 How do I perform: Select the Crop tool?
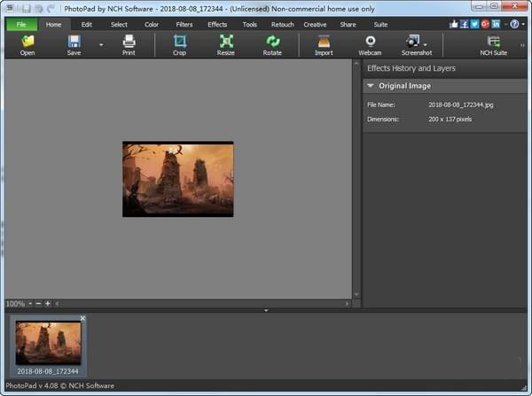coord(180,42)
